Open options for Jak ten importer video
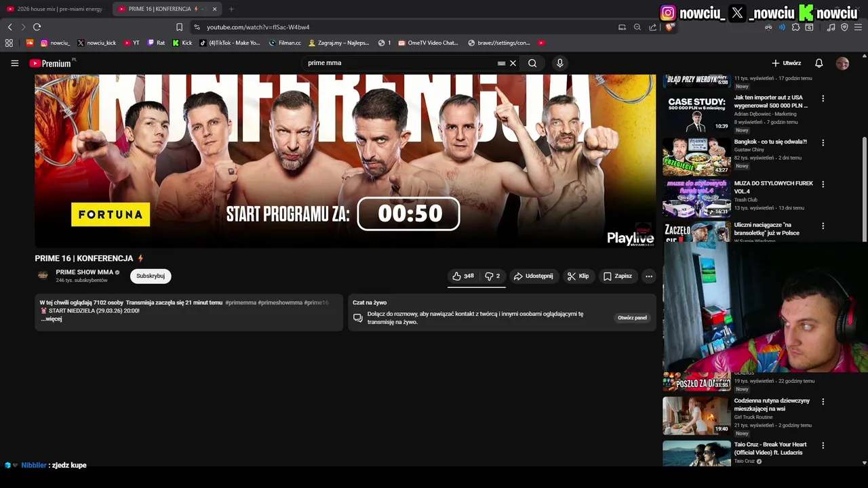The height and width of the screenshot is (488, 868). click(x=823, y=98)
